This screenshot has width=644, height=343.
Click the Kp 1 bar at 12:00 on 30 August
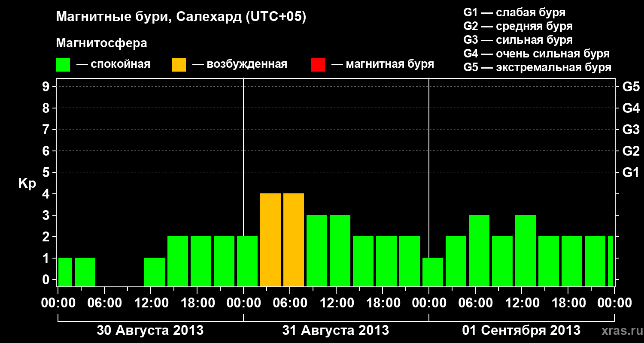pos(155,272)
